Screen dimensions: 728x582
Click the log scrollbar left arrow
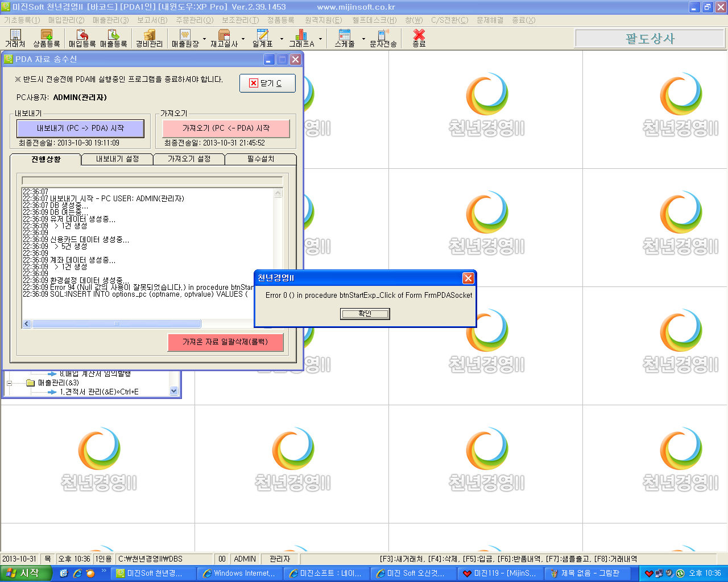[27, 324]
